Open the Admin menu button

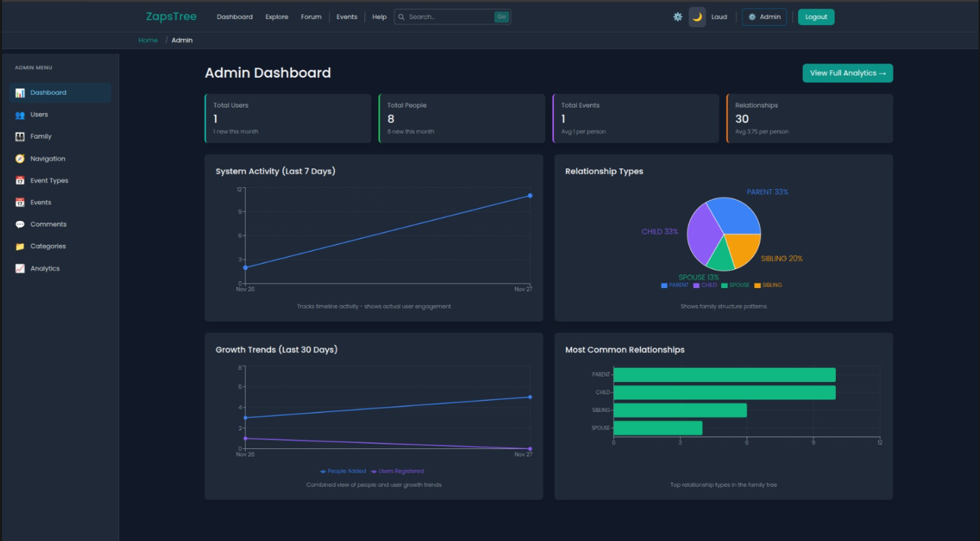point(764,17)
